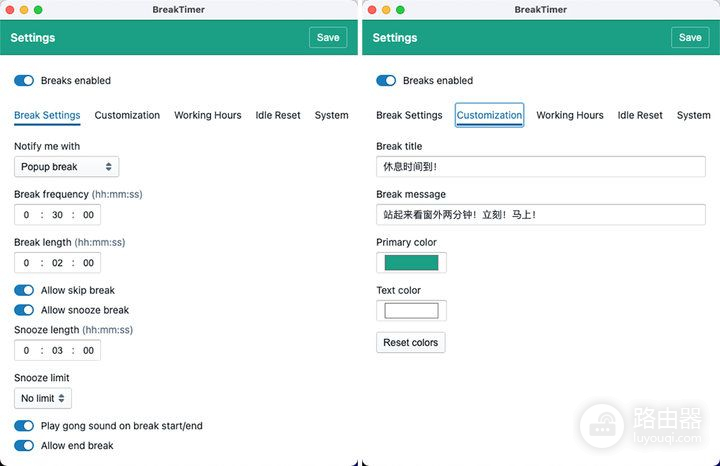Toggle Breaks enabled in right window
This screenshot has width=720, height=466.
[x=386, y=81]
